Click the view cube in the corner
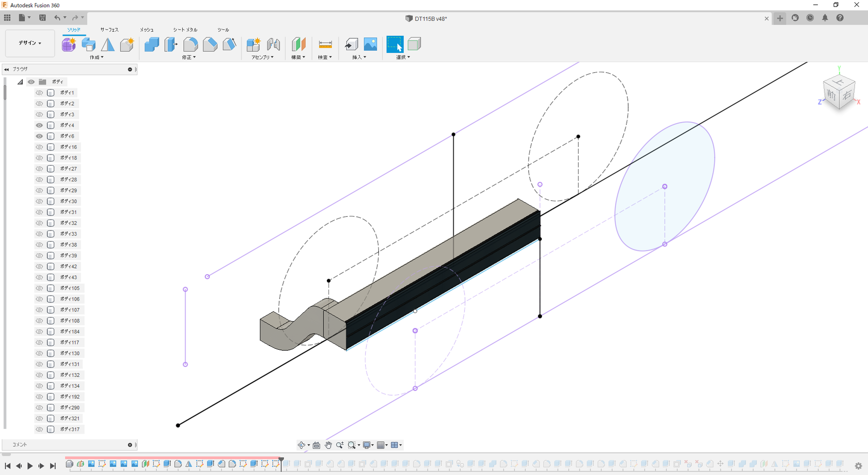Image resolution: width=868 pixels, height=475 pixels. (839, 93)
